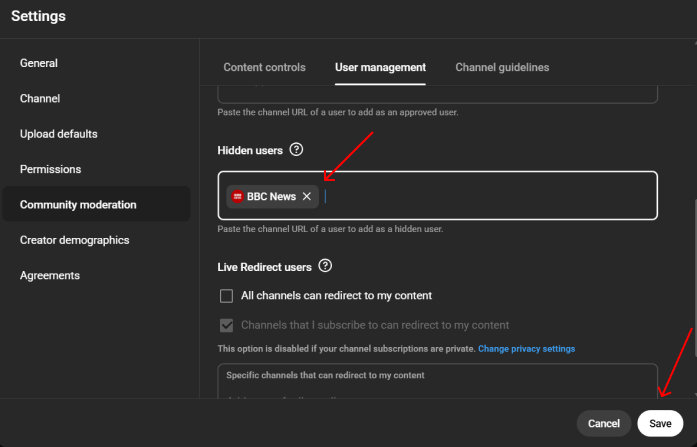This screenshot has height=447, width=697.
Task: Click the approved users input box
Action: 437,94
